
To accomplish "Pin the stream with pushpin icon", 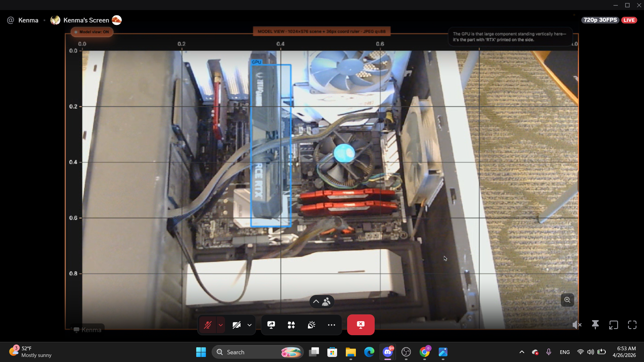I will coord(595,325).
